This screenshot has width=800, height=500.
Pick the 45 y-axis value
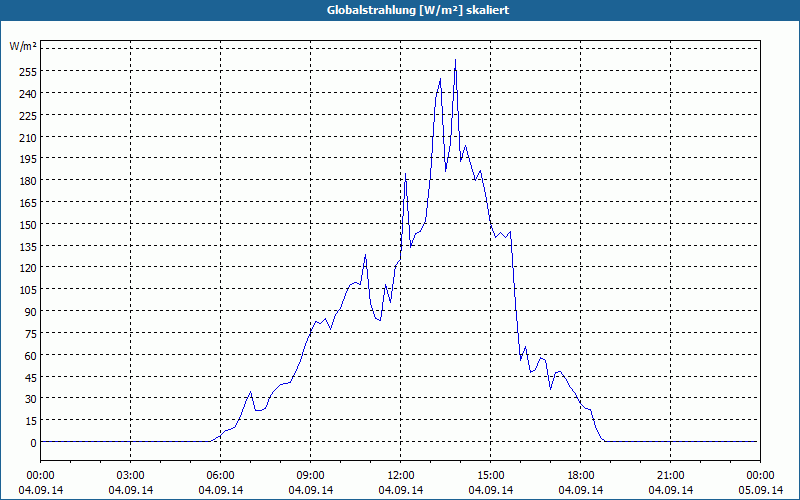(x=30, y=378)
